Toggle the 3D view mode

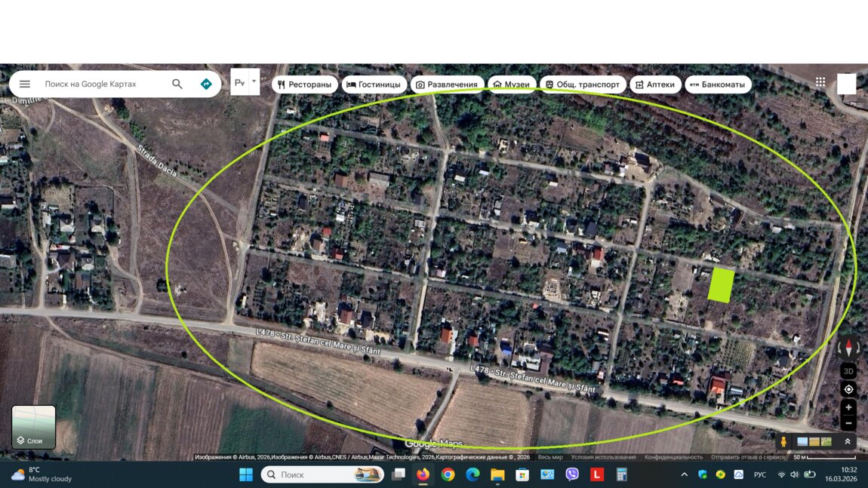(849, 371)
